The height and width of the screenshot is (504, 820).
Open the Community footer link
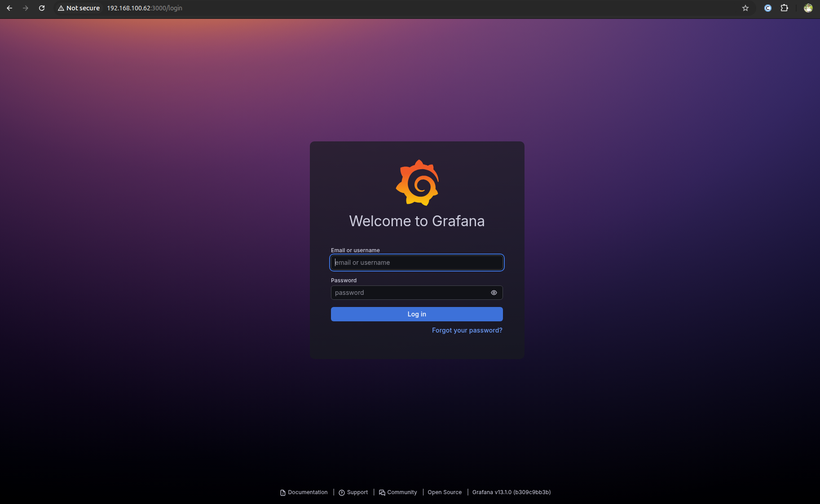tap(398, 492)
